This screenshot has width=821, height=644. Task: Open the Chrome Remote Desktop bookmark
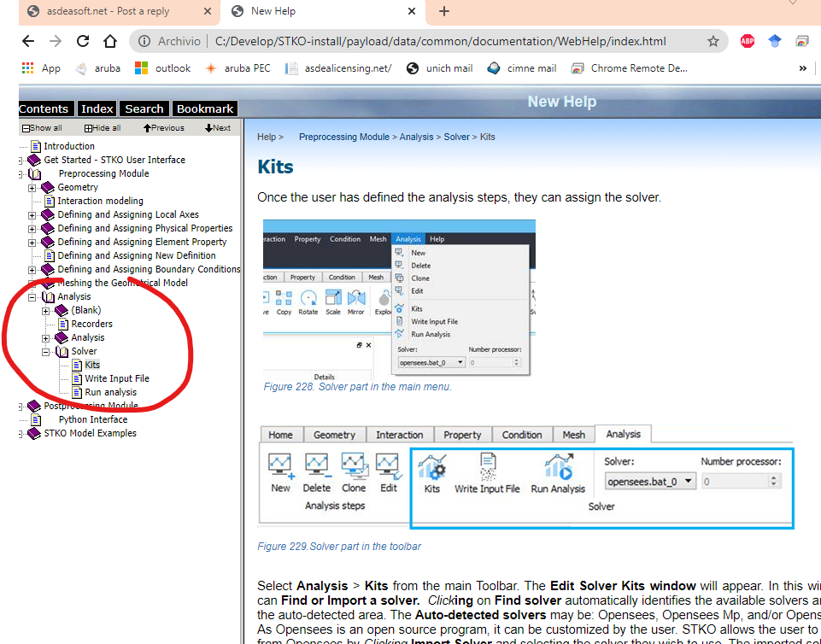point(630,68)
